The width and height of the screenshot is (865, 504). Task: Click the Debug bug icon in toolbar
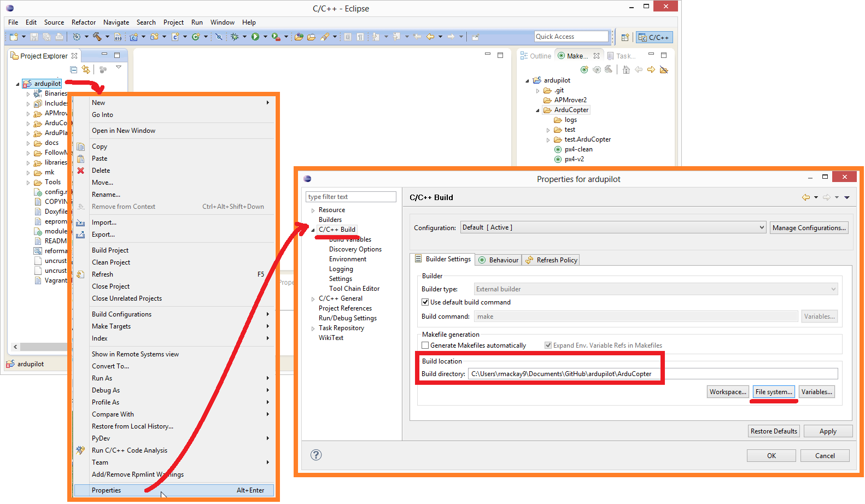click(x=235, y=37)
